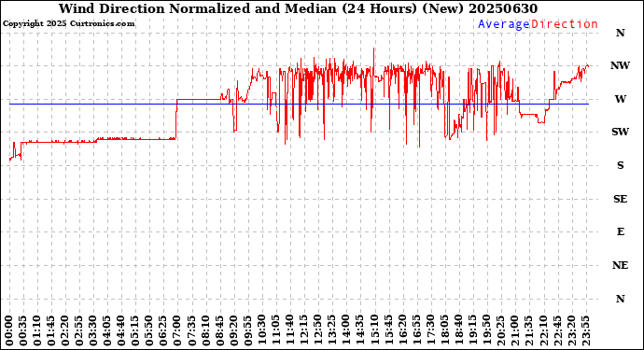Click the bottom N axis label

[x=620, y=299]
